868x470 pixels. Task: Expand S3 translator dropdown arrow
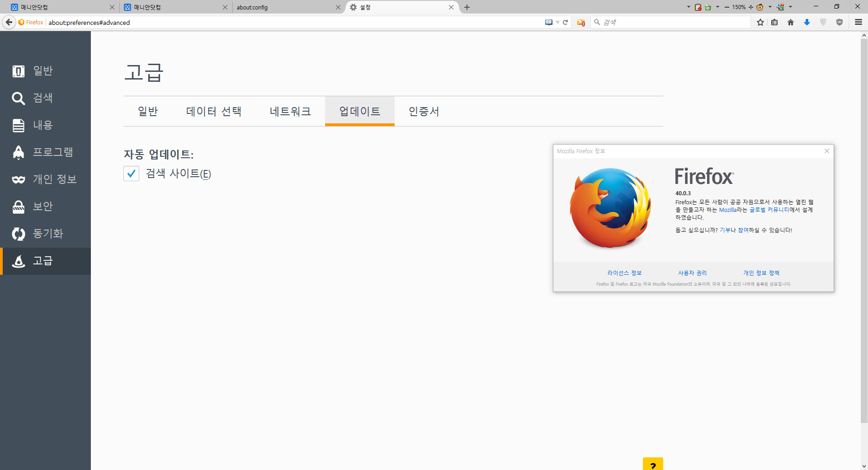pos(790,7)
